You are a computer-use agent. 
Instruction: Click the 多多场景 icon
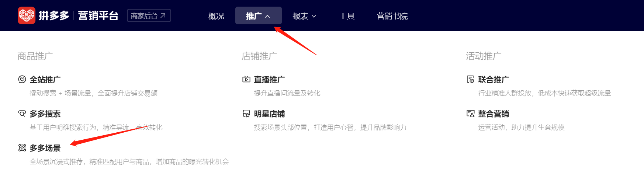[x=22, y=148]
